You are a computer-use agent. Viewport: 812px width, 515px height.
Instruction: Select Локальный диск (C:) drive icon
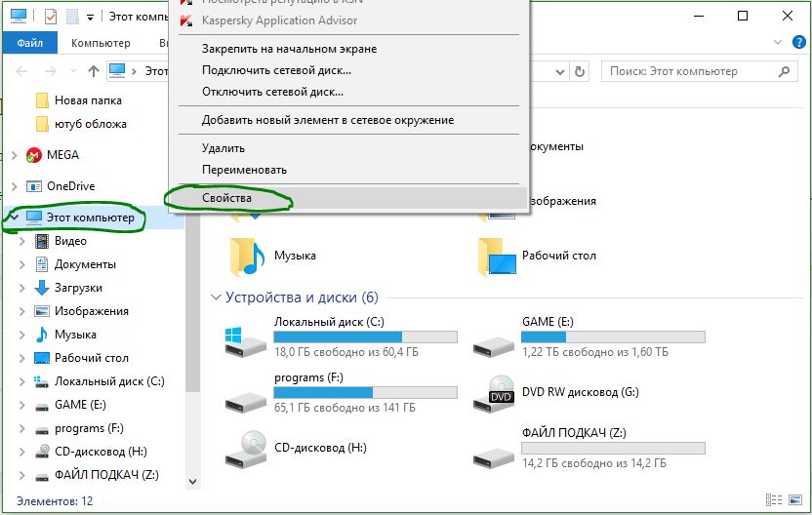(246, 342)
